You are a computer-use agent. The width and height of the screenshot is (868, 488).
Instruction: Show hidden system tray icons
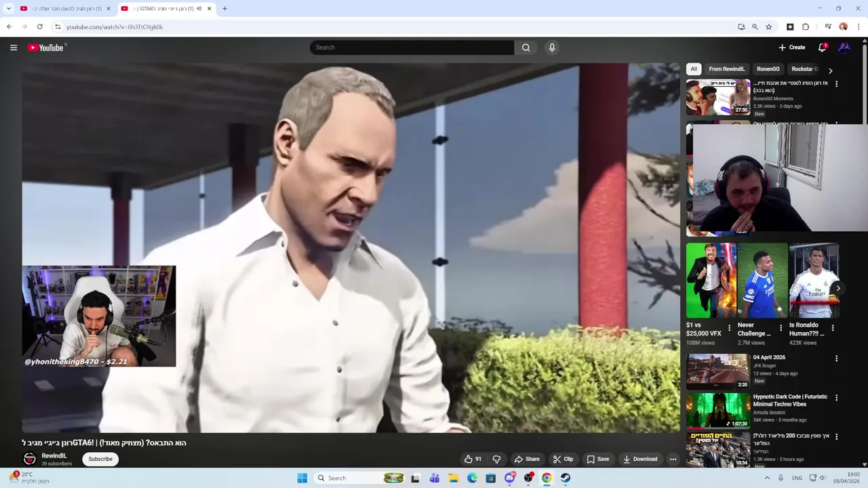tap(767, 478)
